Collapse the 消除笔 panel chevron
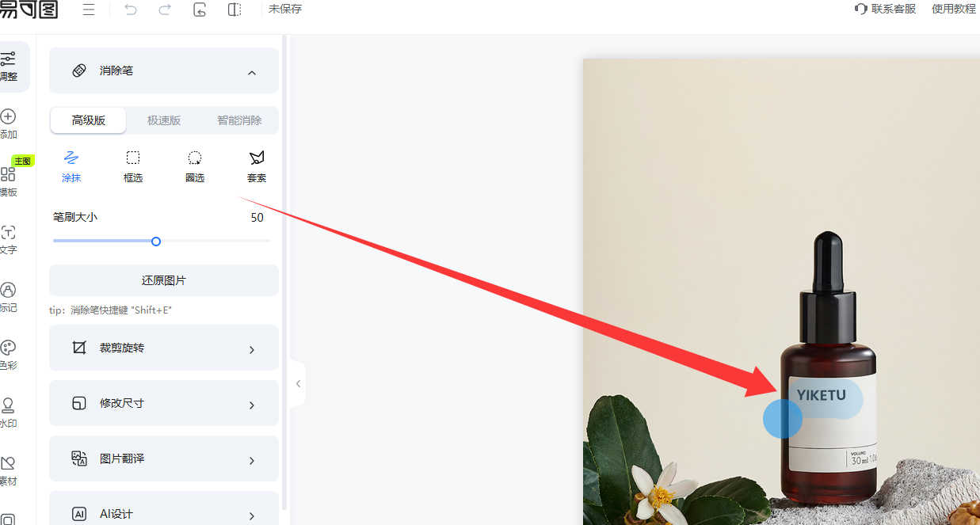The image size is (980, 525). click(x=252, y=72)
